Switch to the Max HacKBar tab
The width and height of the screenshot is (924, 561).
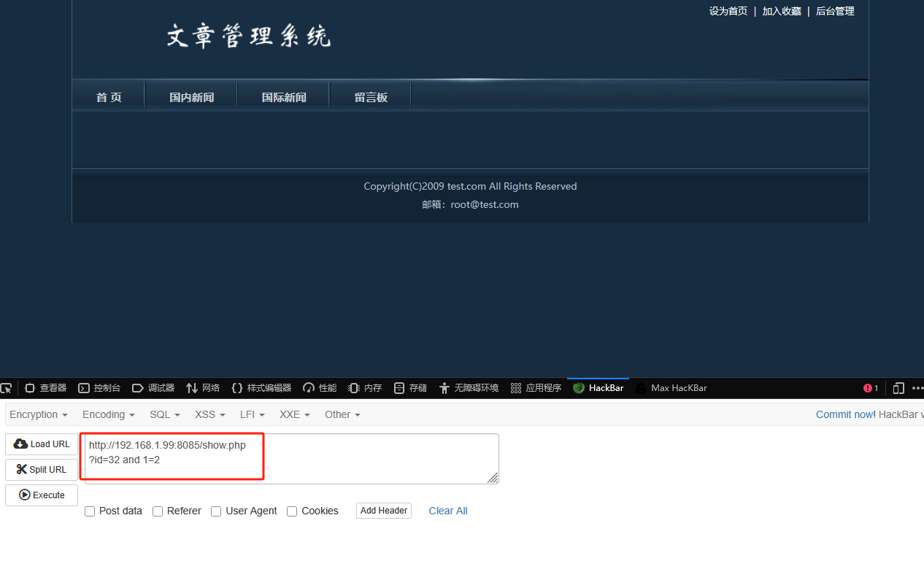[671, 388]
